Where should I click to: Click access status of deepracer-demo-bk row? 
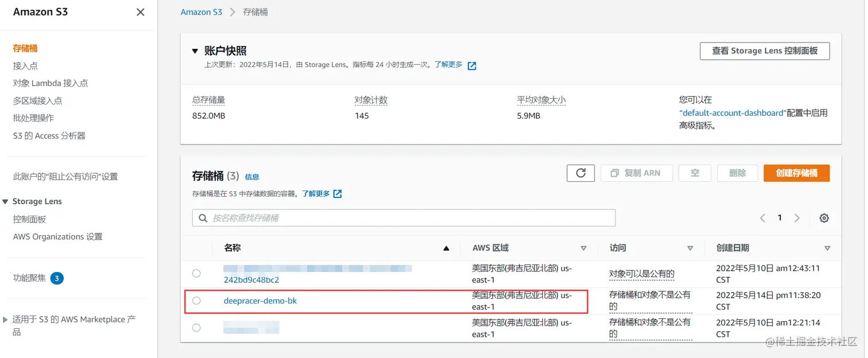650,301
